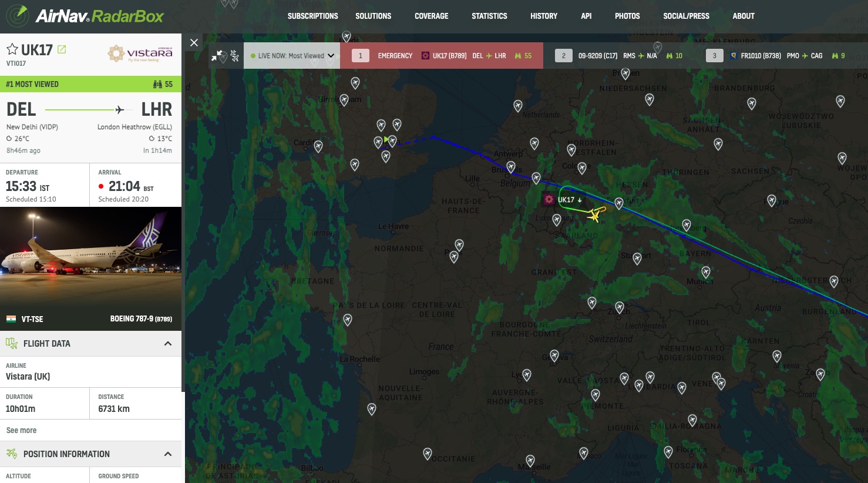The height and width of the screenshot is (483, 868).
Task: Click the airport marker near Cardiff
Action: (x=318, y=146)
